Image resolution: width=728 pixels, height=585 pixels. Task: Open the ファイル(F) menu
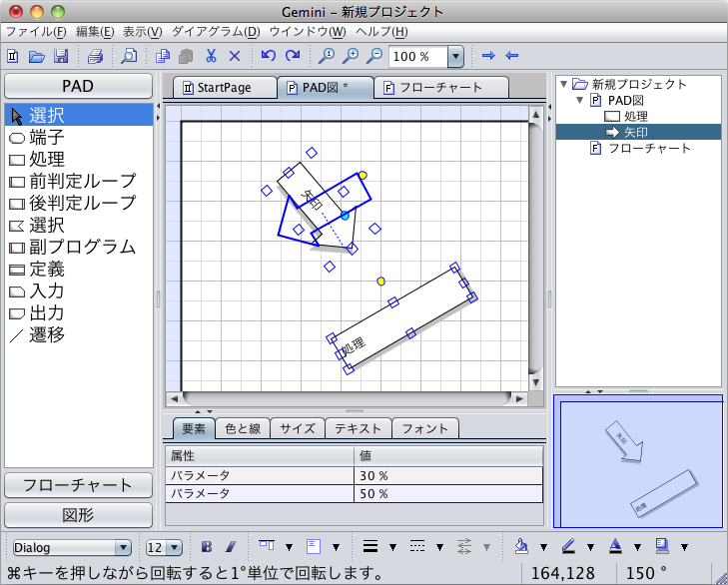(36, 32)
